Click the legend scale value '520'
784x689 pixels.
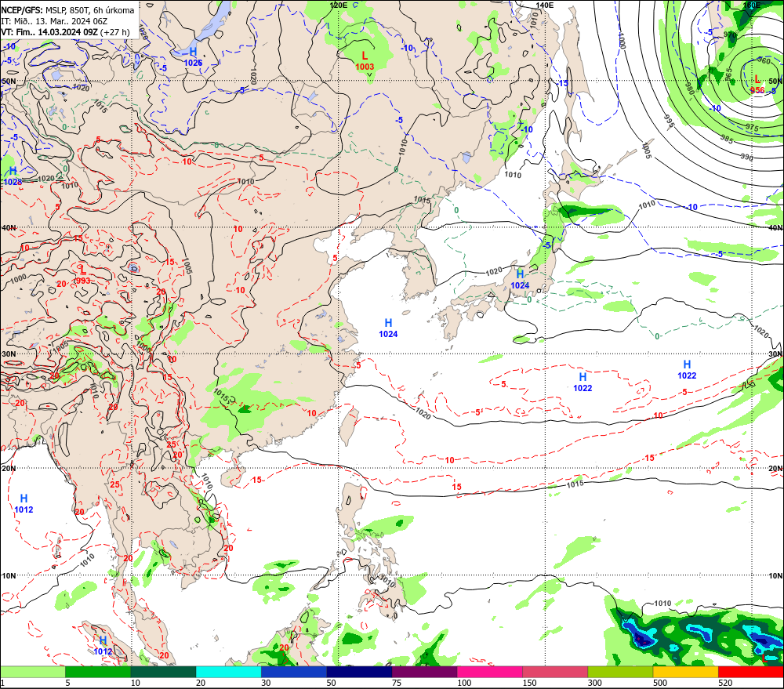725,683
